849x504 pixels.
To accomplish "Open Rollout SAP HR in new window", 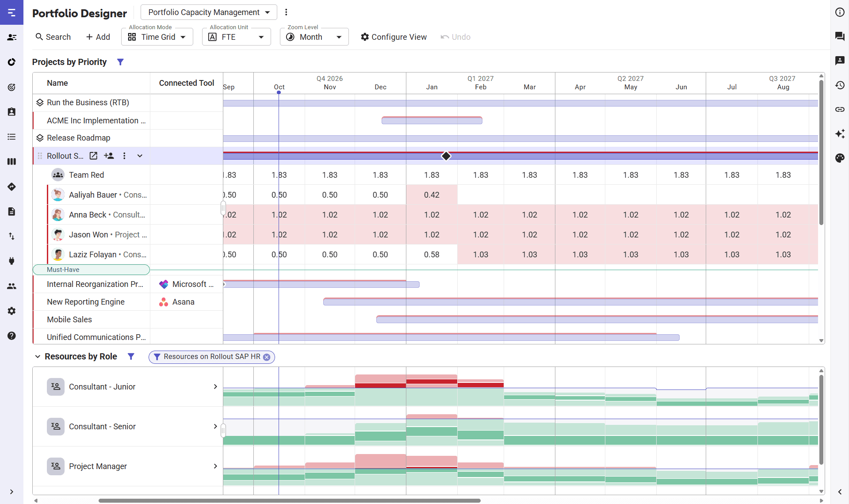I will click(93, 156).
